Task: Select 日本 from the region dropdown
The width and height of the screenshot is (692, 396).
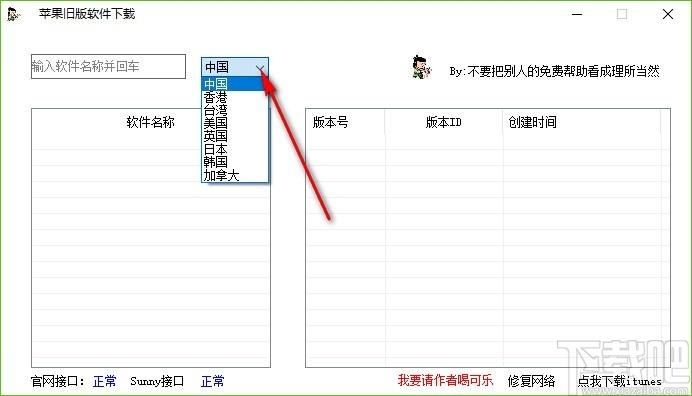Action: click(x=235, y=149)
